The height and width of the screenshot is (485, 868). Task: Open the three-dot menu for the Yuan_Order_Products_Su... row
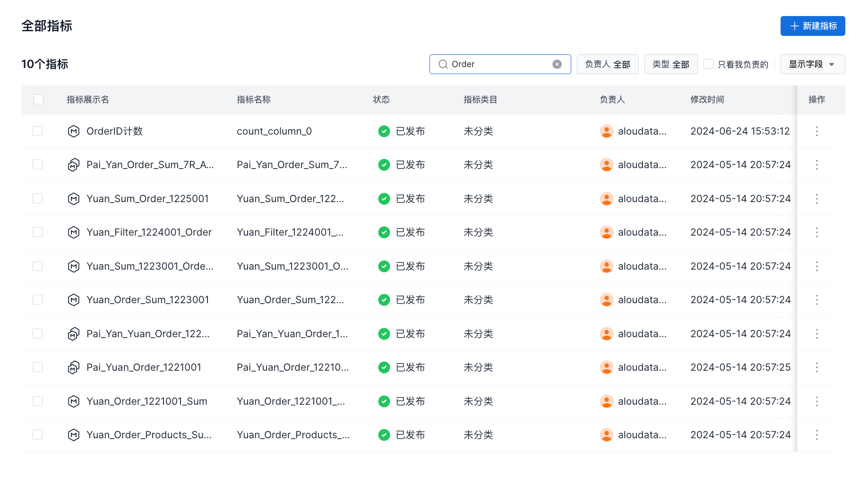tap(816, 435)
